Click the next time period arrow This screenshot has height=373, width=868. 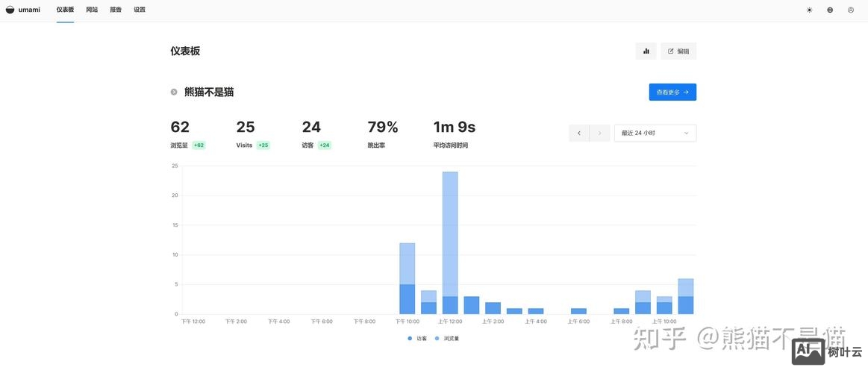tap(599, 133)
